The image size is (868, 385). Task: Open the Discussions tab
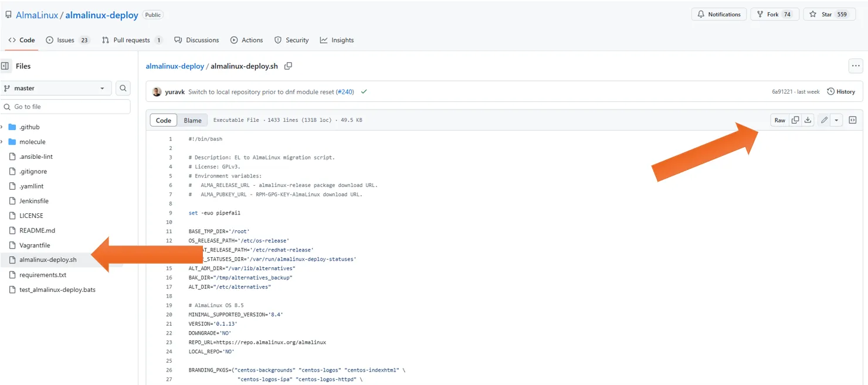coord(196,40)
